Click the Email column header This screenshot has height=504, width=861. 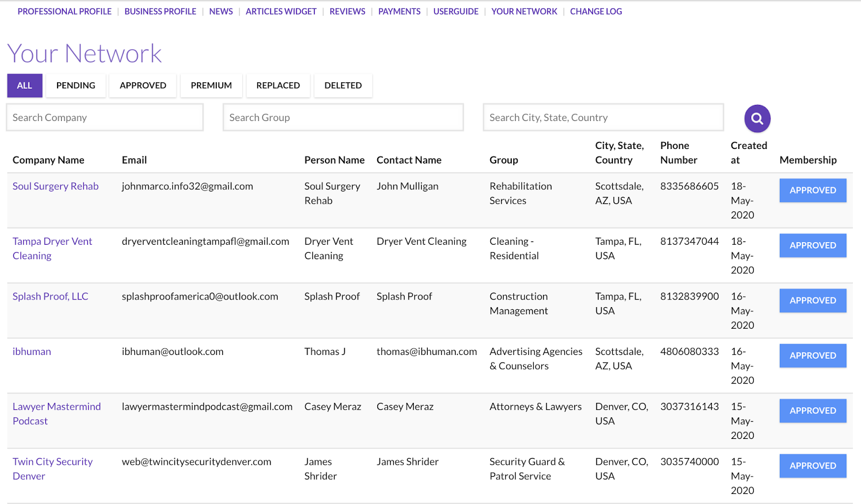[134, 160]
